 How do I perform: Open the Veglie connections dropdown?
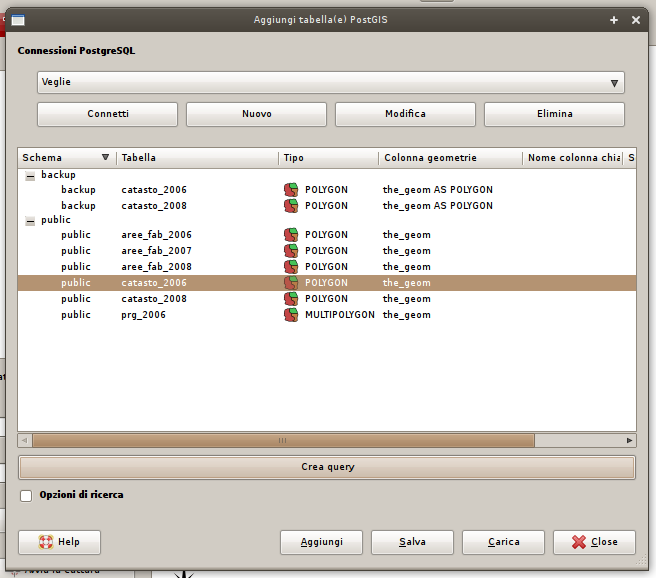(x=331, y=82)
